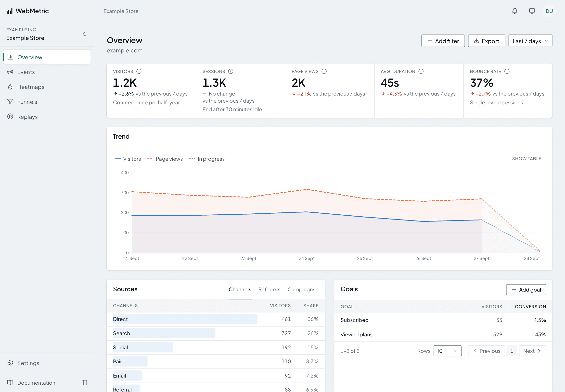Show info for the Visitors metric

point(139,72)
